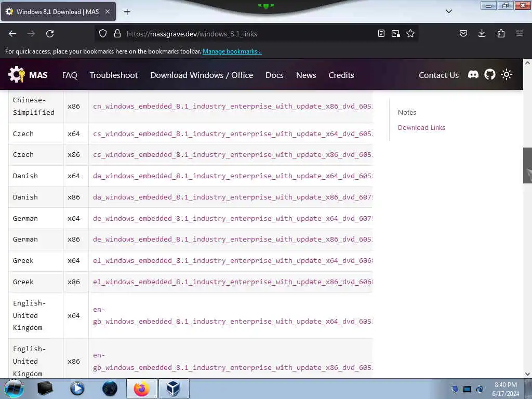Select the 'x64' cell in Danish row

(76, 176)
